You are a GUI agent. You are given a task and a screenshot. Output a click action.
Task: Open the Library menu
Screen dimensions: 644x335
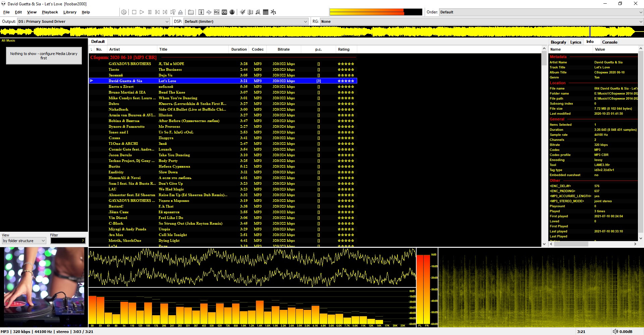click(70, 12)
